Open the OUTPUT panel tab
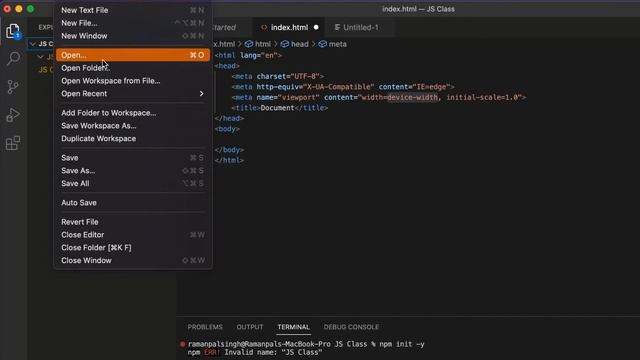640x360 pixels. tap(250, 327)
